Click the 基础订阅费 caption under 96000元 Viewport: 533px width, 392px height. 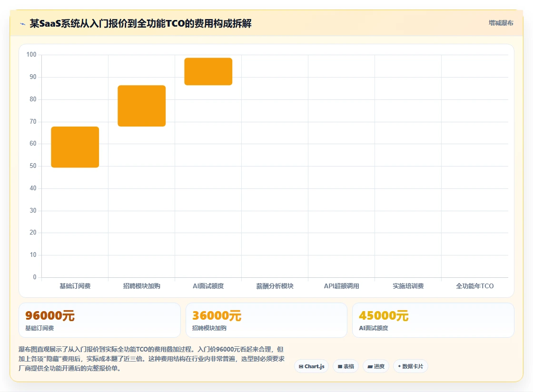point(39,328)
